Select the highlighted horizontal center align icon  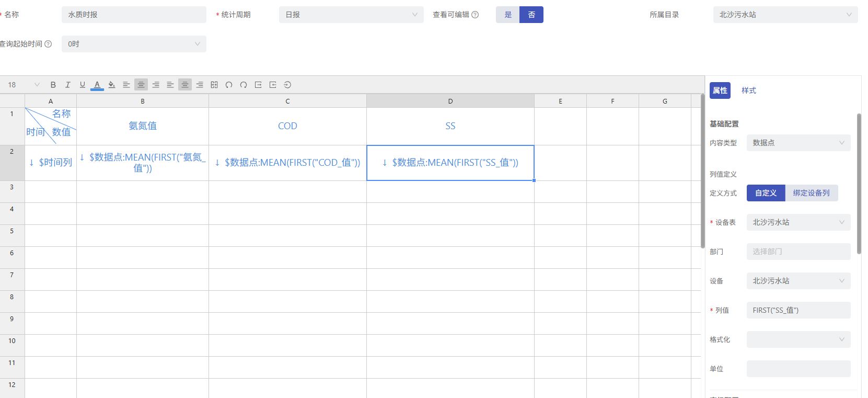(x=141, y=85)
